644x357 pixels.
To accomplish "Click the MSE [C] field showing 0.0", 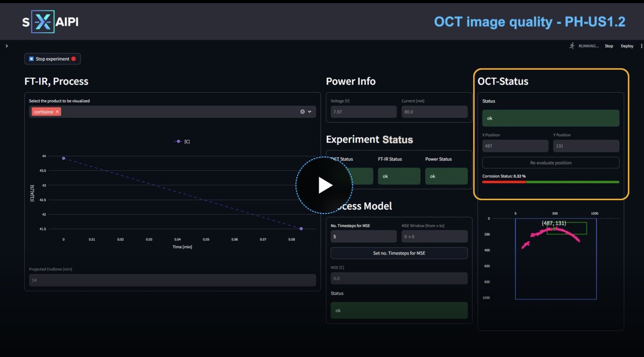I will tap(399, 278).
